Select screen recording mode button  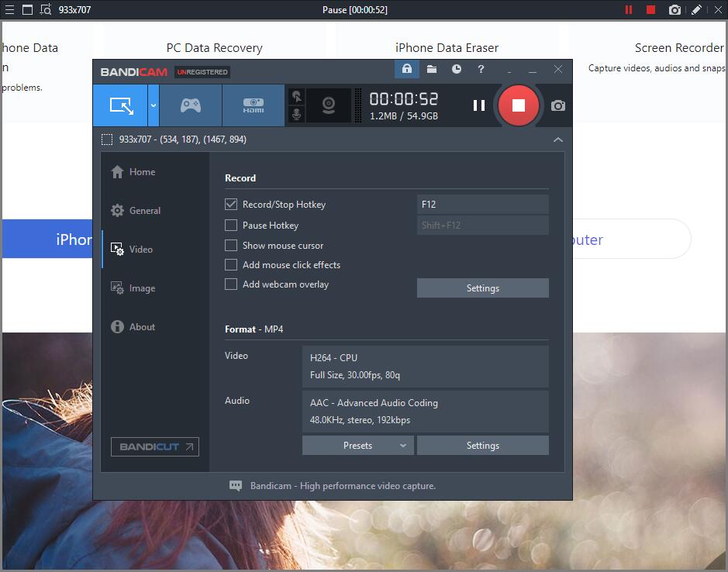click(x=121, y=105)
